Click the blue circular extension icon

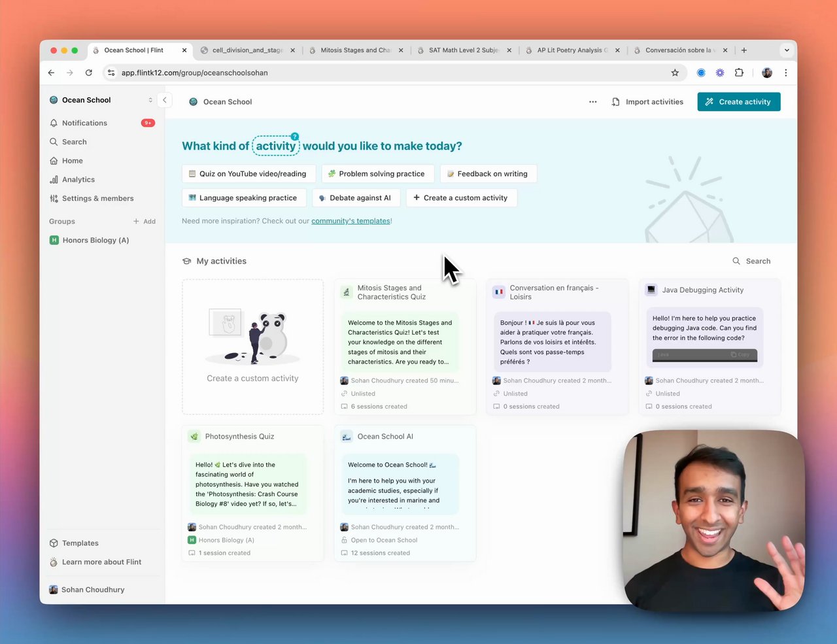[701, 73]
